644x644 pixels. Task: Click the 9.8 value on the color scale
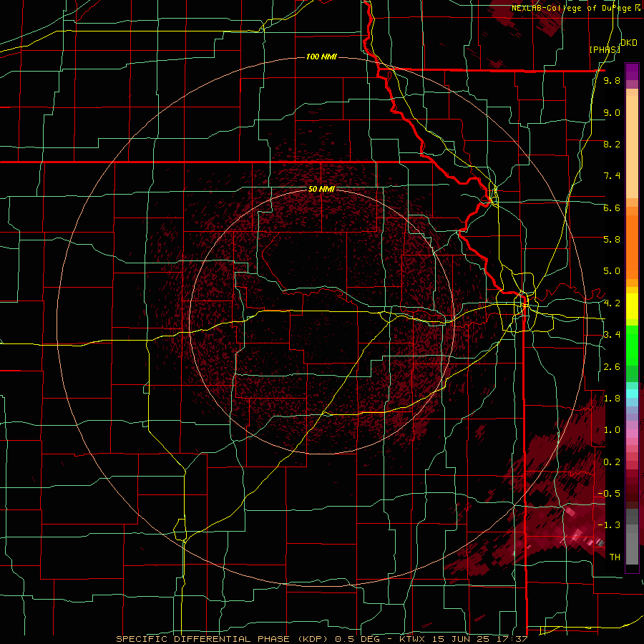point(612,80)
